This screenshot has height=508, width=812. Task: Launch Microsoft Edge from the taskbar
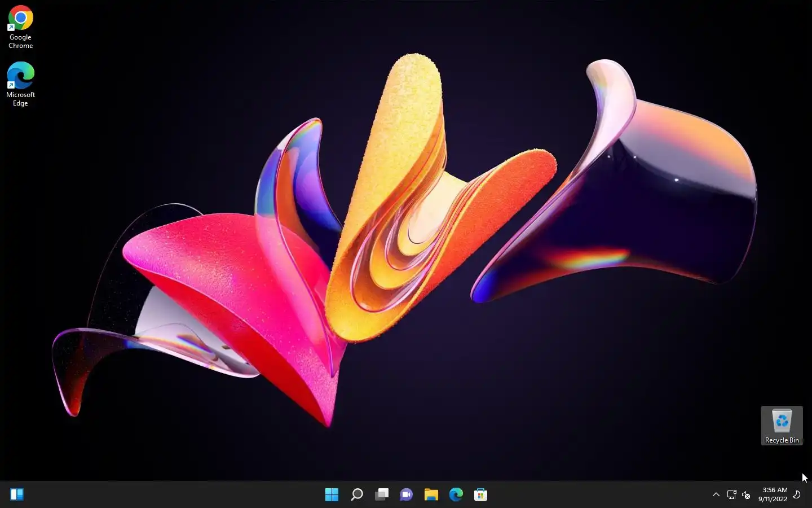(x=456, y=494)
